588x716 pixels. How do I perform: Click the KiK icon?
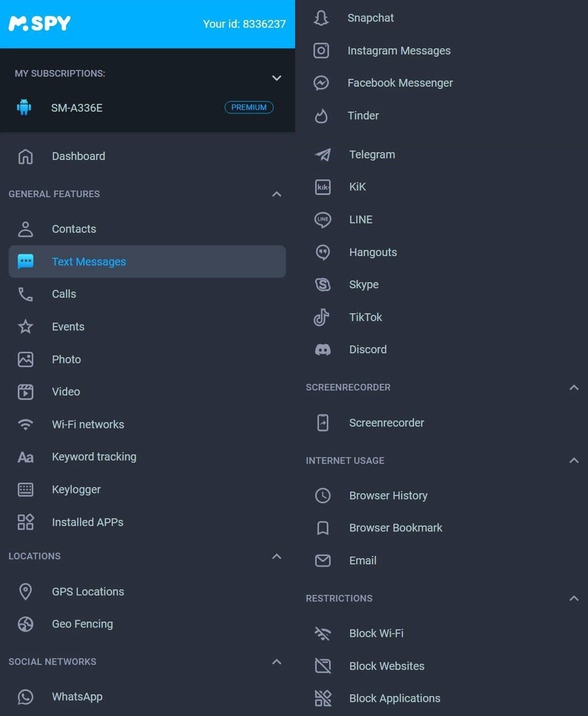pyautogui.click(x=323, y=187)
